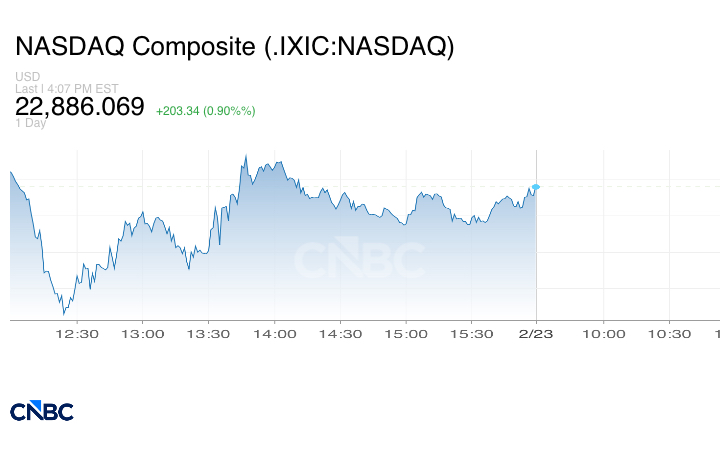The image size is (720, 450).
Task: Click the 13:00 time axis label
Action: (x=142, y=334)
